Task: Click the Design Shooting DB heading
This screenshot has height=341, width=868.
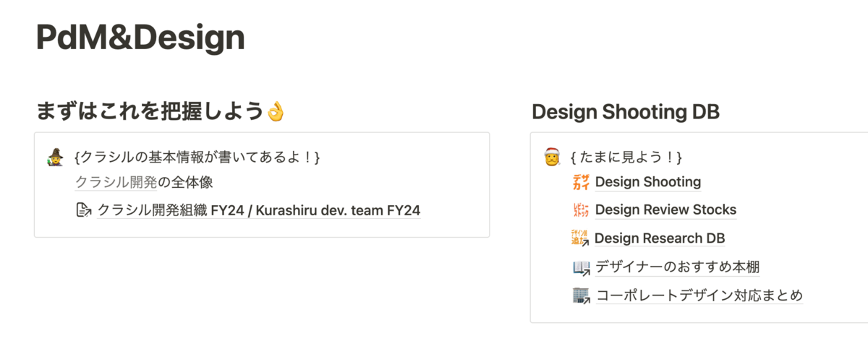Action: click(625, 112)
